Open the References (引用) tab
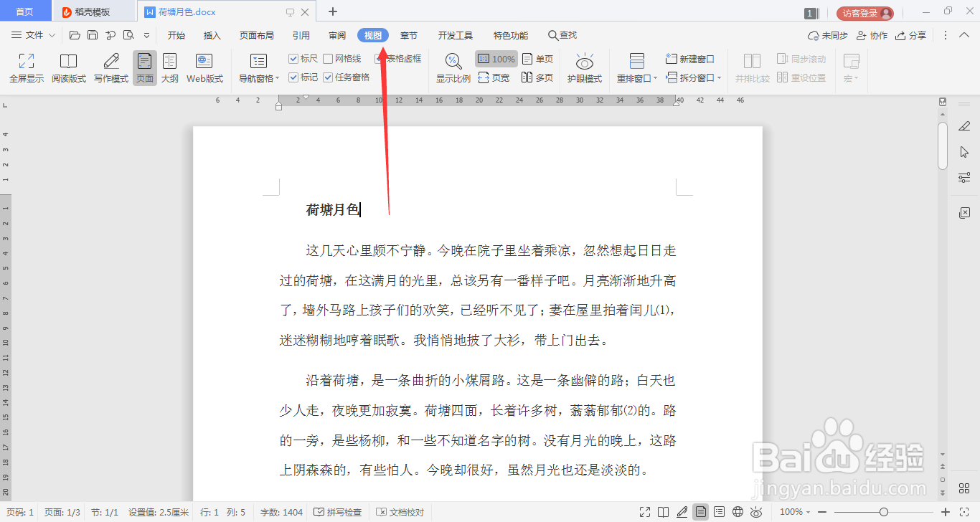The width and height of the screenshot is (980, 522). tap(301, 35)
